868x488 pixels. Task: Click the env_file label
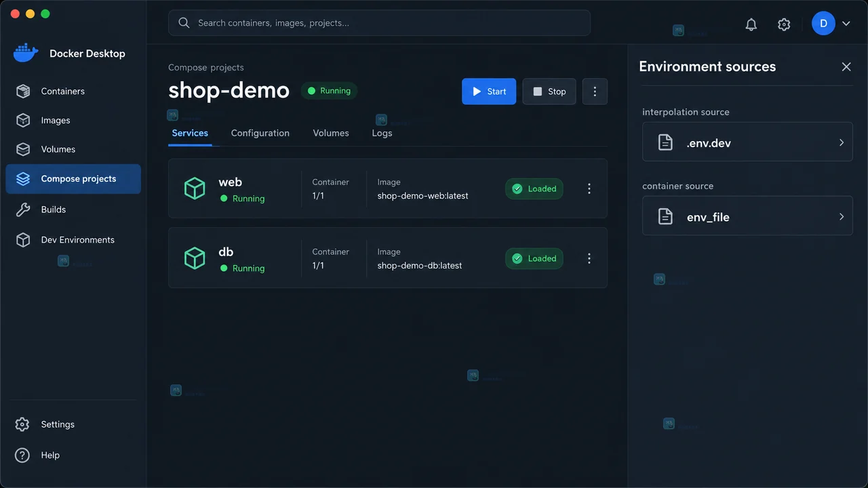tap(708, 218)
